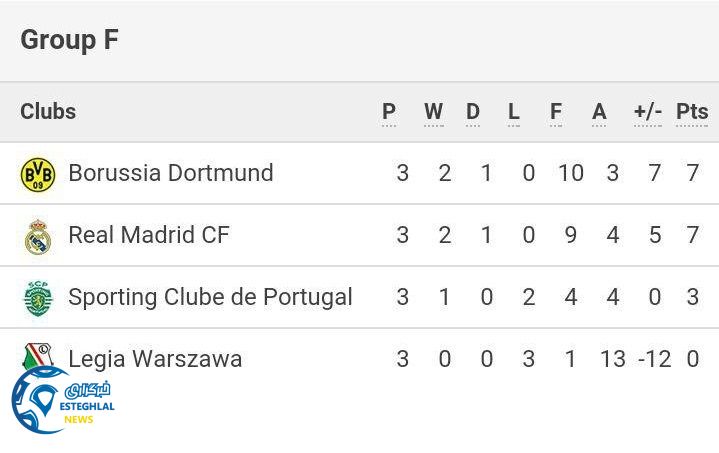
Task: Click the A (goals against) column header
Action: (x=599, y=112)
